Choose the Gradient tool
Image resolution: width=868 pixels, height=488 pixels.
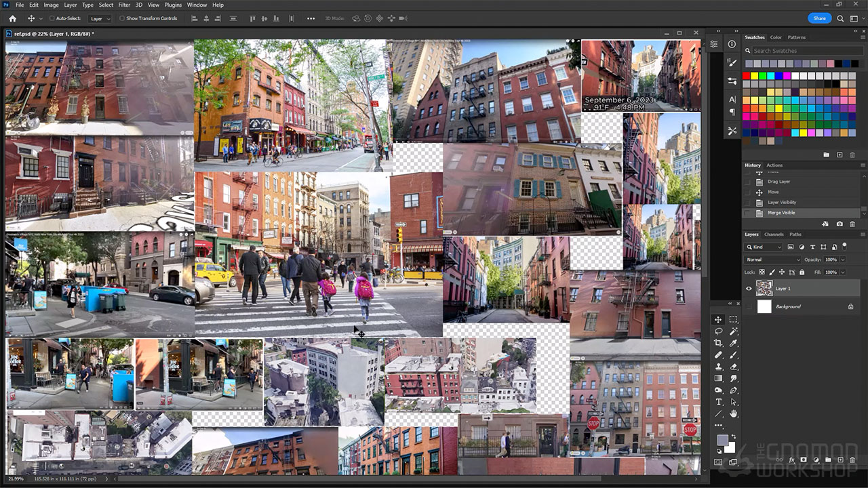[718, 378]
